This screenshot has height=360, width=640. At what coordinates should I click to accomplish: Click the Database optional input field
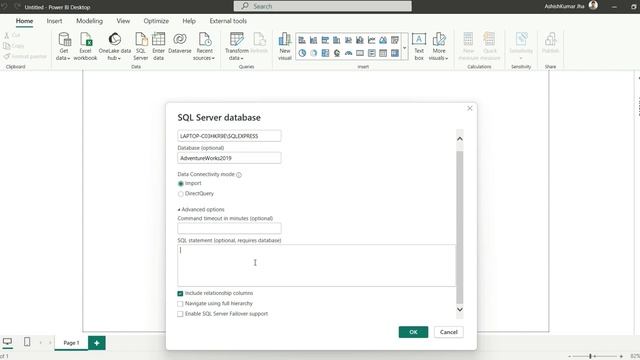[x=229, y=158]
